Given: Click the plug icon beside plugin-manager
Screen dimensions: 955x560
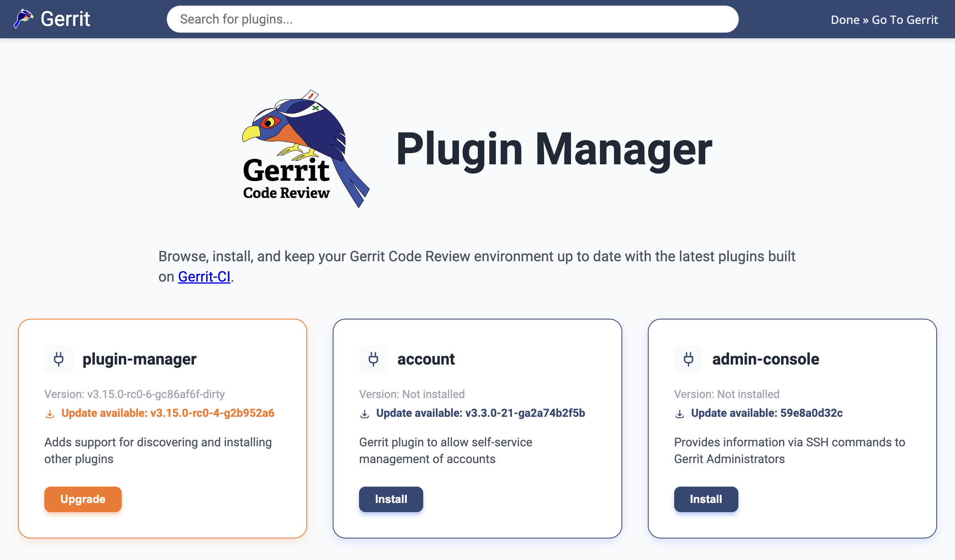Looking at the screenshot, I should click(x=59, y=359).
